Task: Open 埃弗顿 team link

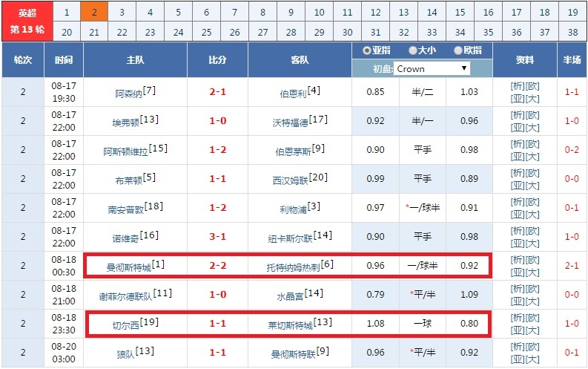Action: pos(125,123)
